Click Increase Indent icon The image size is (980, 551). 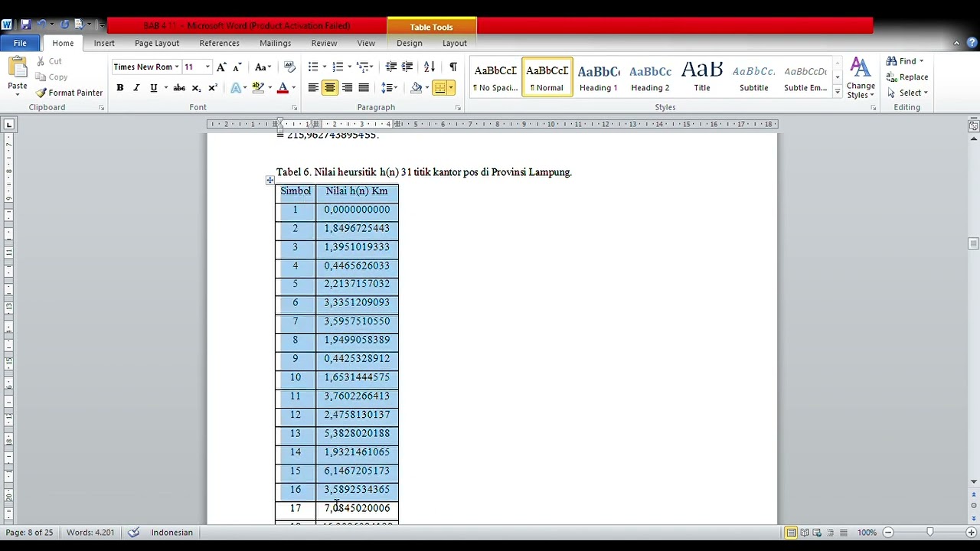(x=407, y=67)
